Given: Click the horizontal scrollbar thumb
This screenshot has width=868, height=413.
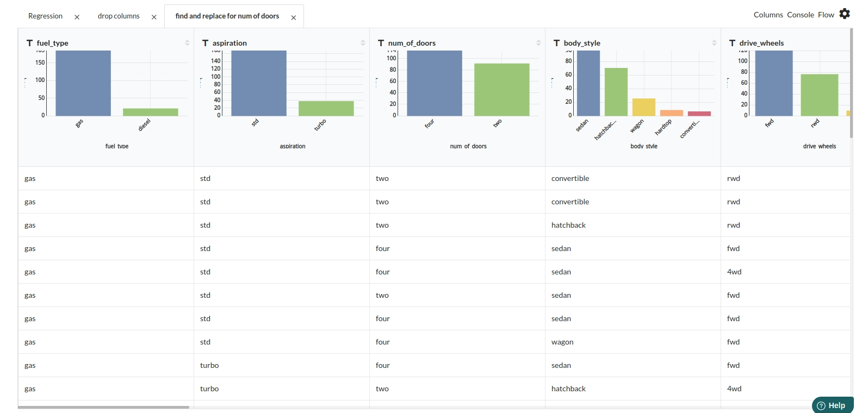Looking at the screenshot, I should [x=103, y=407].
